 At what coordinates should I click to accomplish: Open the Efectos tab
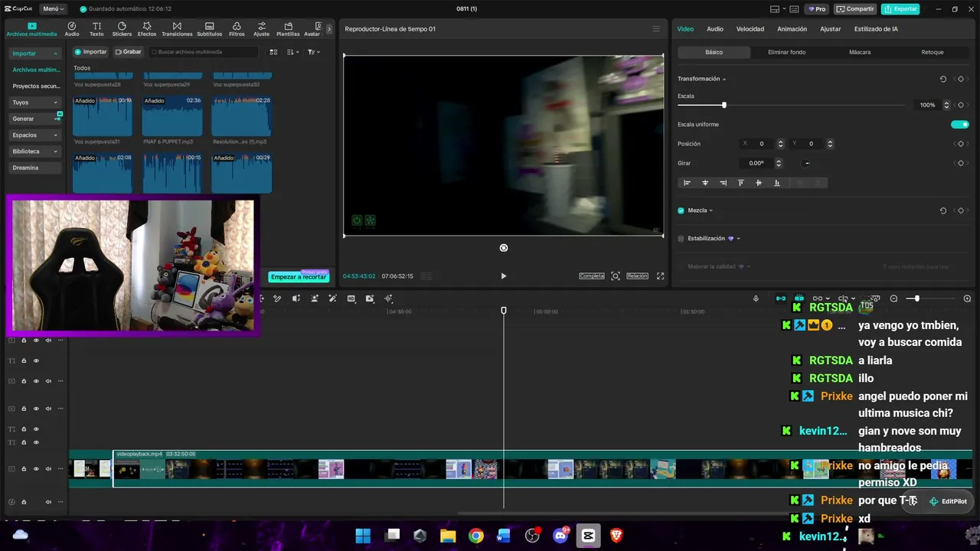coord(147,30)
